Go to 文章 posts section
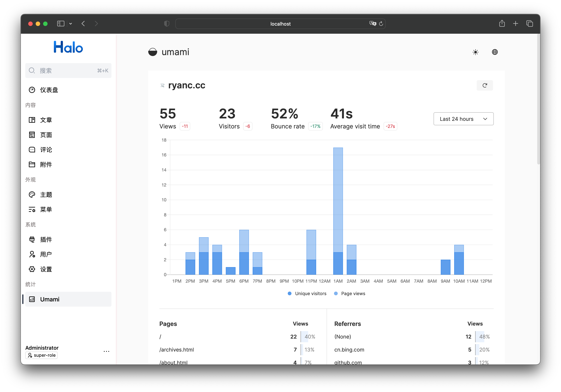The image size is (561, 392). point(46,120)
